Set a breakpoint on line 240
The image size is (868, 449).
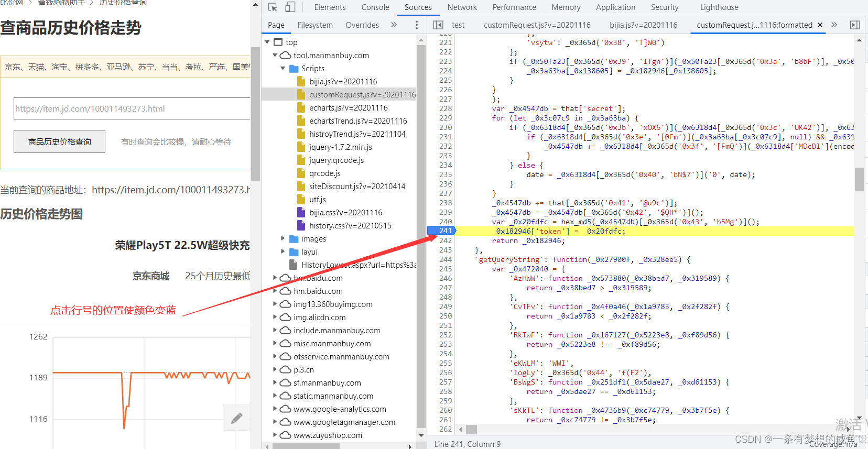point(445,222)
